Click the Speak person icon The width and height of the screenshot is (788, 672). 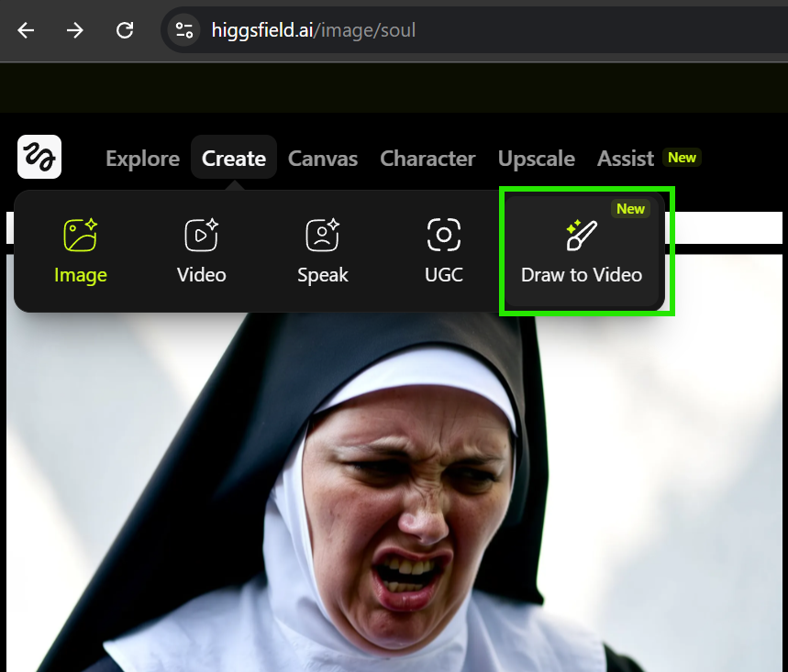coord(323,235)
